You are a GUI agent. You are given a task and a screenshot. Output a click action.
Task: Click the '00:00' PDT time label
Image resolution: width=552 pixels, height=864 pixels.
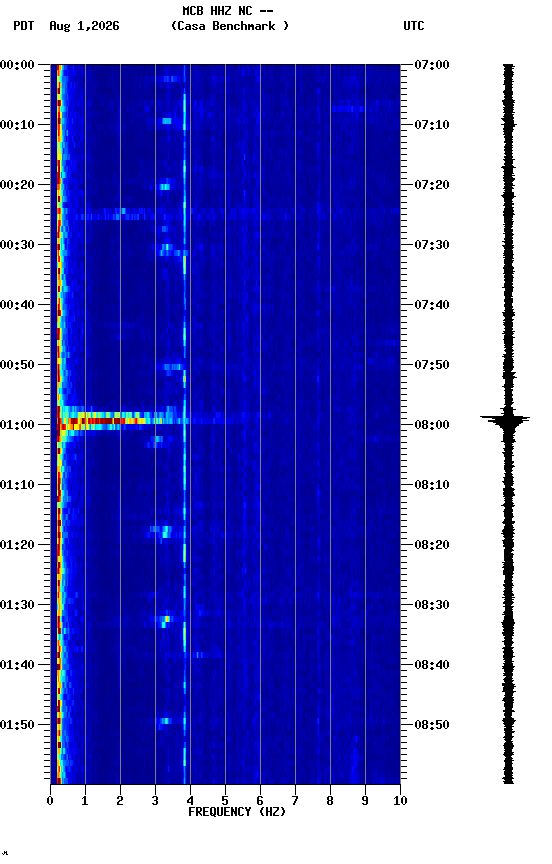(17, 65)
